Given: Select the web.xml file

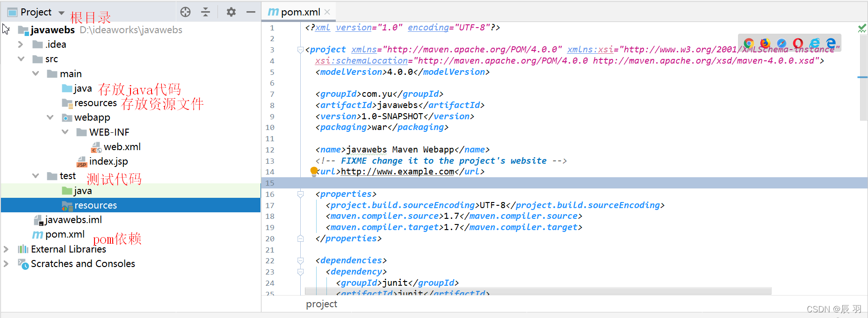Looking at the screenshot, I should tap(122, 147).
